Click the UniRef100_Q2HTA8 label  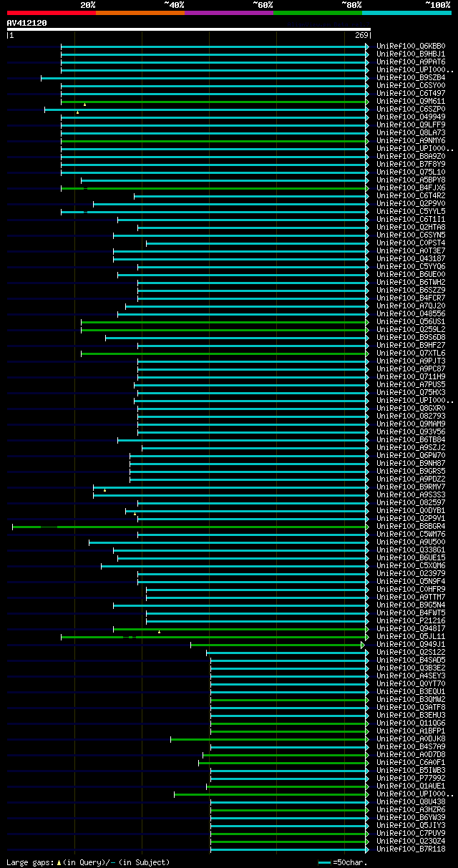(411, 227)
